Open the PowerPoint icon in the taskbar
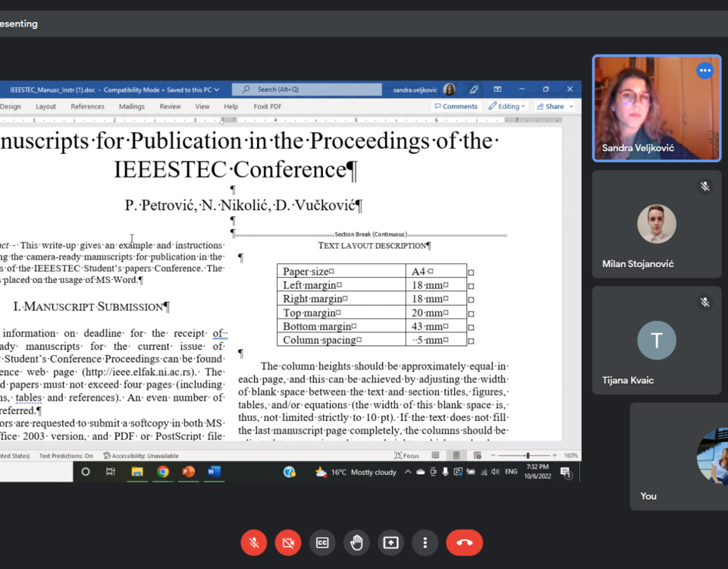Image resolution: width=728 pixels, height=569 pixels. tap(188, 472)
